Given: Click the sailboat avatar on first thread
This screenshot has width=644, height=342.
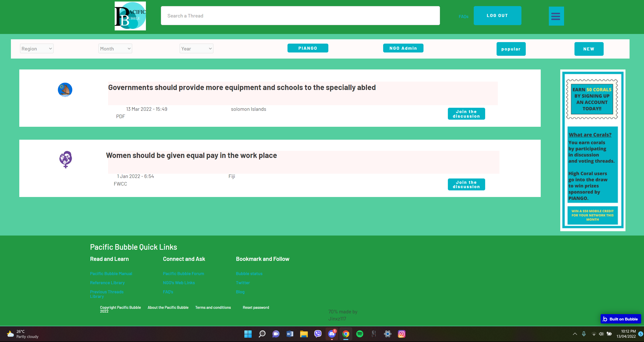Looking at the screenshot, I should 65,90.
